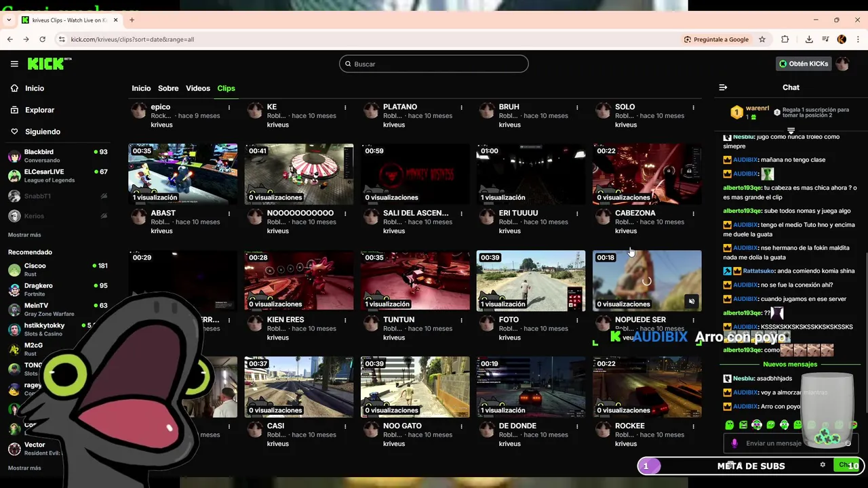Bookmark this page with star icon
868x488 pixels.
pos(762,39)
